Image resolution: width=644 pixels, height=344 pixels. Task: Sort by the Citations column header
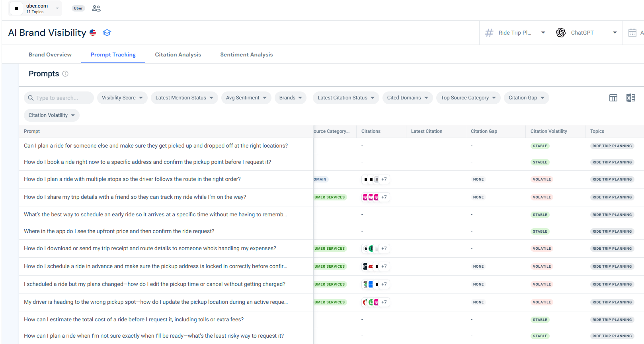(371, 131)
